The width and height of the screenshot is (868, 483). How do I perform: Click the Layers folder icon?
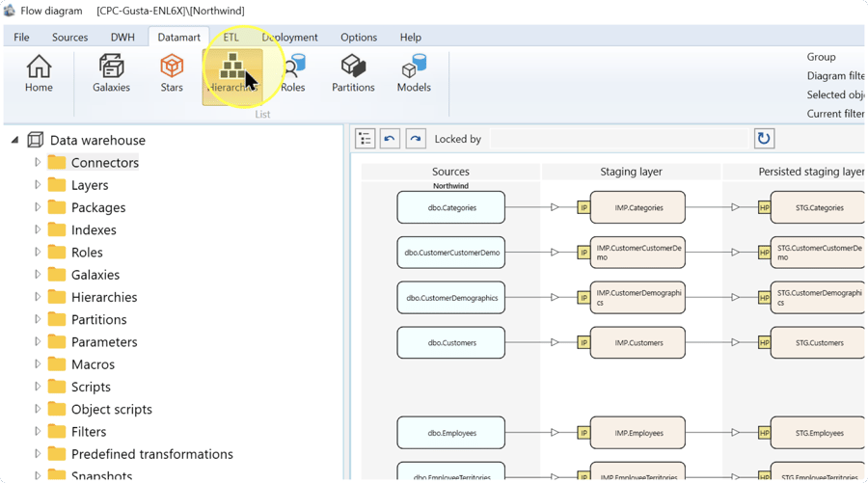click(x=57, y=185)
